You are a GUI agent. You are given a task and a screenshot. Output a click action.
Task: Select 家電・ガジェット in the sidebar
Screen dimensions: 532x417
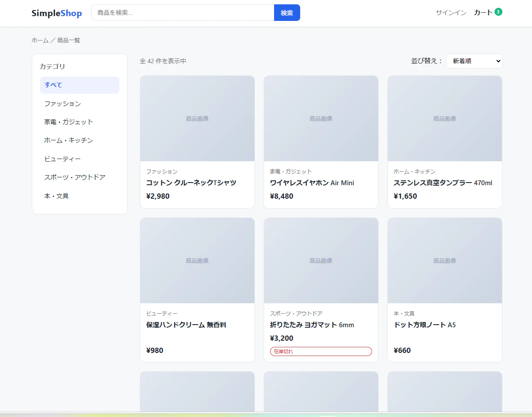click(x=80, y=122)
